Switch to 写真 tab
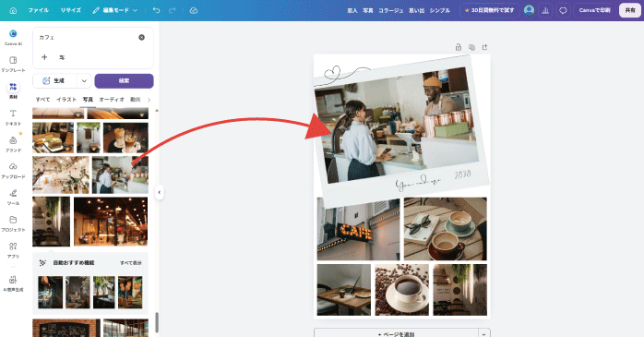 click(88, 100)
